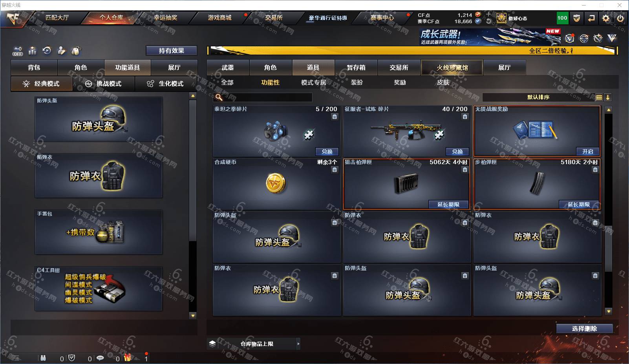Open the chat bubble messages icon
Viewport: 629px width, 364px height.
100,358
